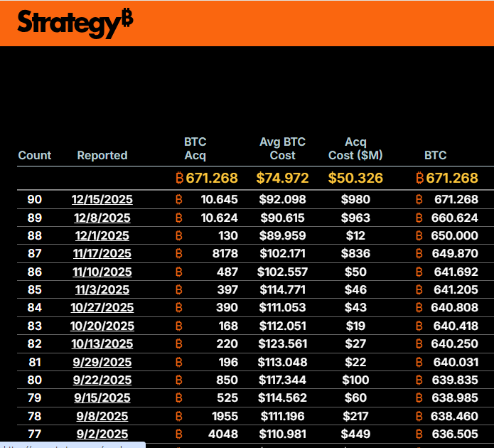Viewport: 494px width, 448px height.
Task: Click the BTC Acq column header
Action: 195,149
